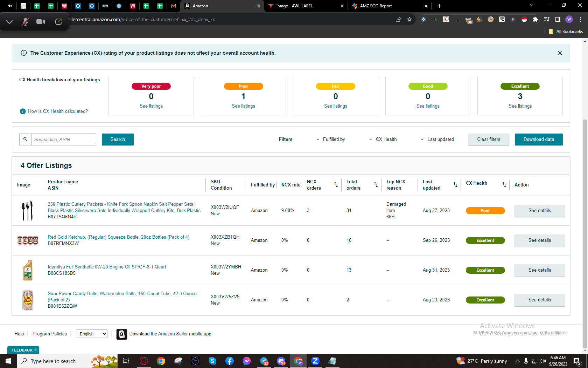Open the QR code extension icon
The width and height of the screenshot is (588, 368).
click(502, 20)
